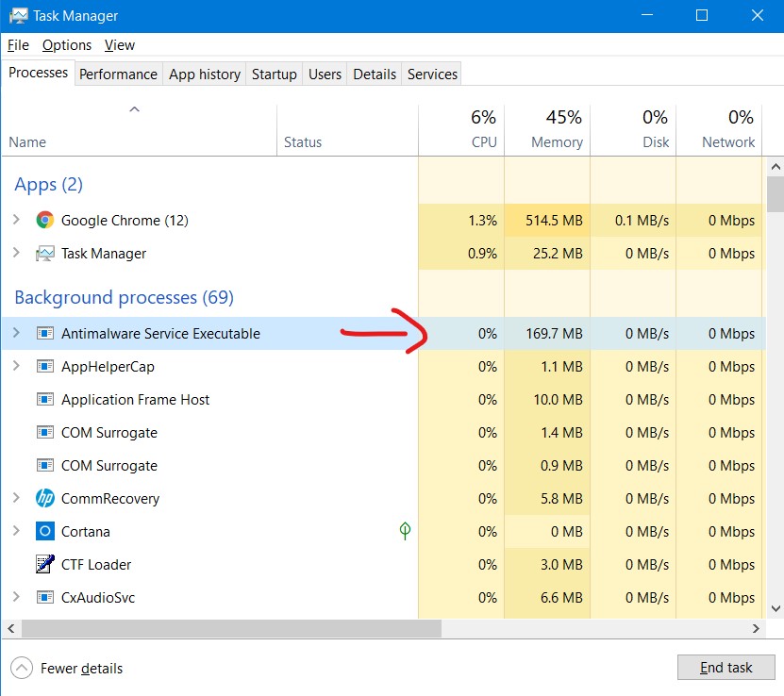Click Chrome's 514.5 MB memory value
This screenshot has width=784, height=696.
point(554,221)
